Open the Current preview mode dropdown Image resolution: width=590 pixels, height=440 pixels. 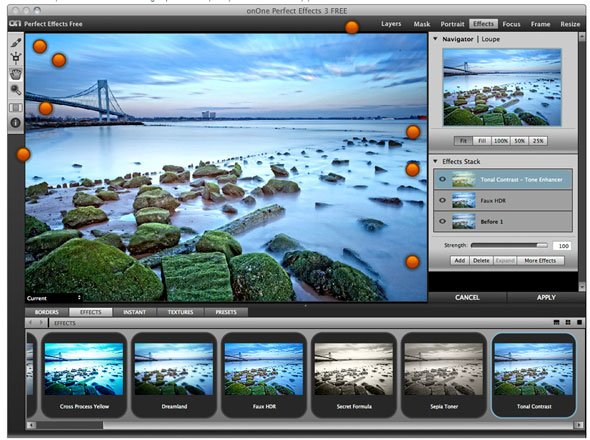point(53,298)
